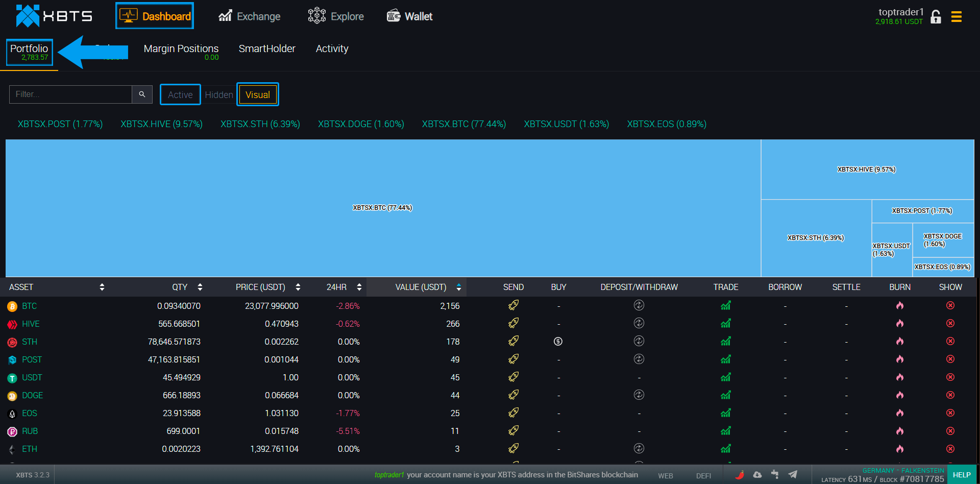Open the trade chart icon for BTC
The height and width of the screenshot is (484, 980).
pyautogui.click(x=726, y=305)
